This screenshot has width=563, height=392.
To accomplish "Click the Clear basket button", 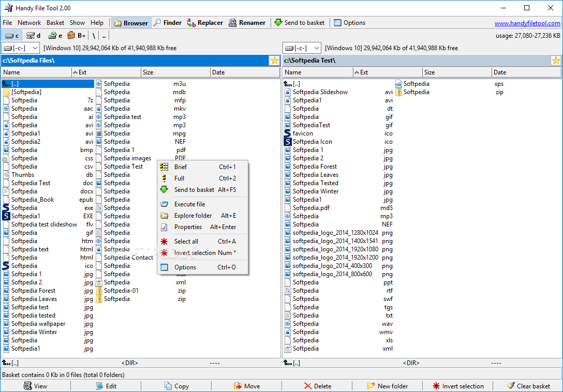I will coord(528,386).
